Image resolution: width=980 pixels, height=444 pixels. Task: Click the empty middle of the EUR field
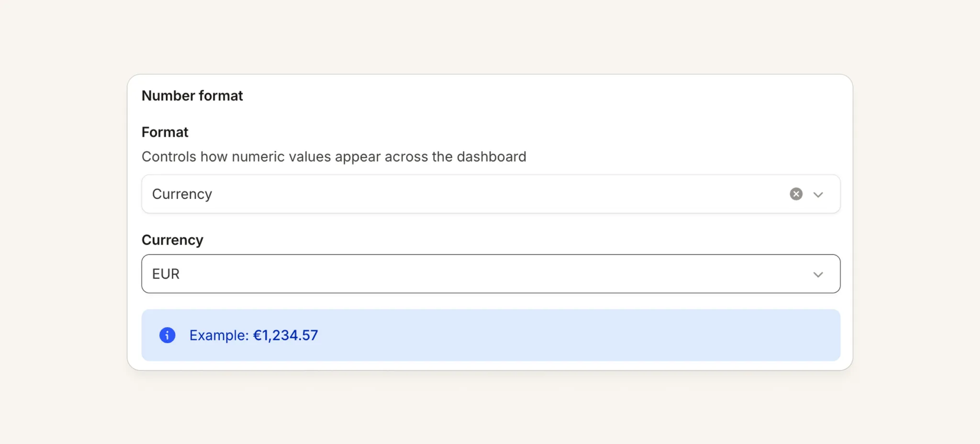pos(495,274)
